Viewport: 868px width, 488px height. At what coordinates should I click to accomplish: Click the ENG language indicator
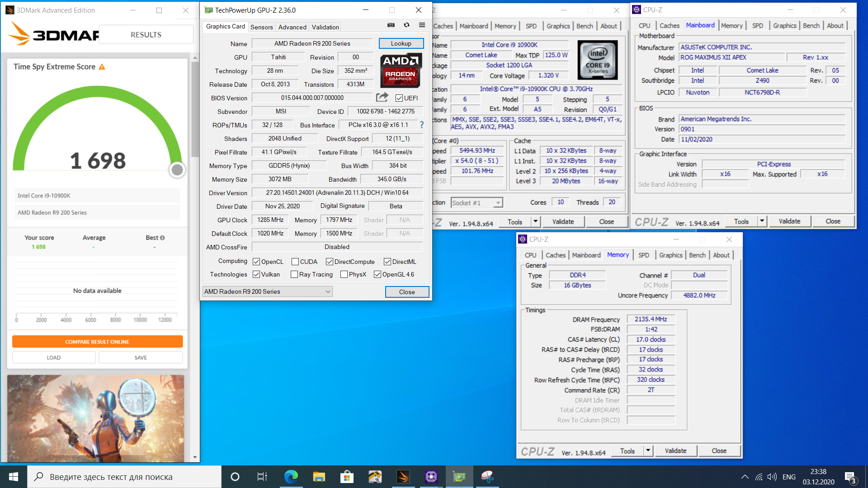tap(789, 477)
